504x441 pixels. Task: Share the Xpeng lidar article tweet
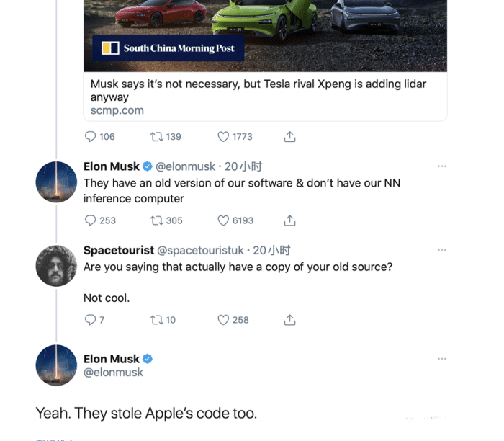(289, 136)
